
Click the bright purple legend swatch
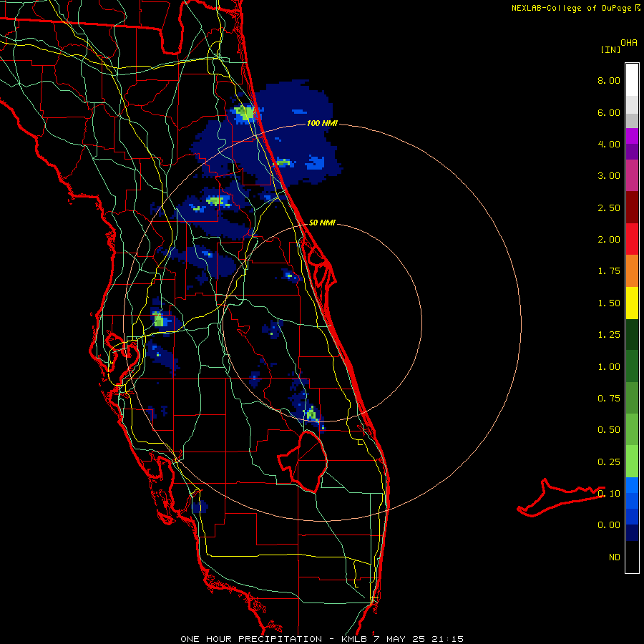(632, 136)
